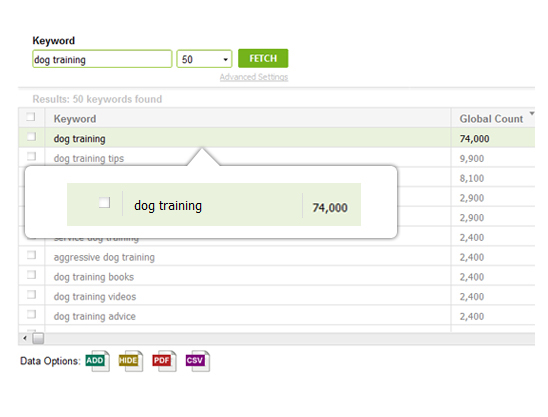Open the Advanced Settings link

point(254,77)
